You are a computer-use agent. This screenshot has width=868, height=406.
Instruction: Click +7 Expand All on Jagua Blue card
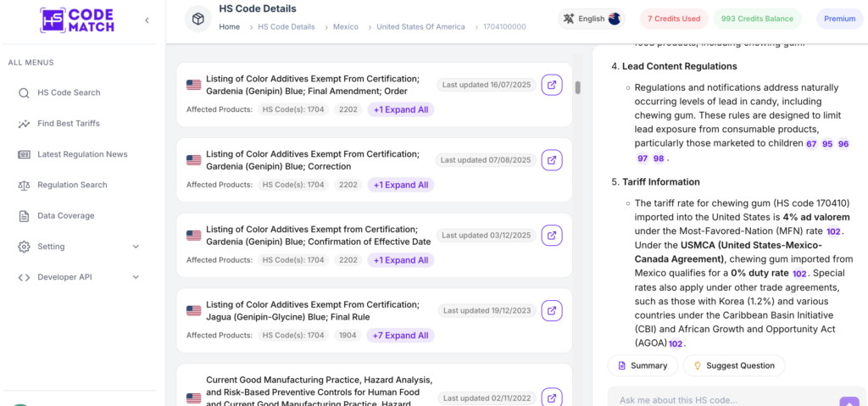tap(401, 336)
